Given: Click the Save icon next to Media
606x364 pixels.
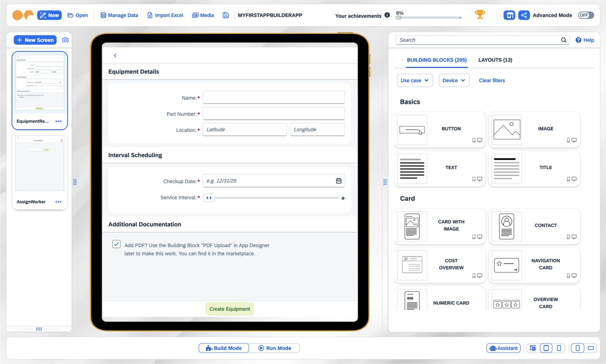Looking at the screenshot, I should tap(225, 15).
